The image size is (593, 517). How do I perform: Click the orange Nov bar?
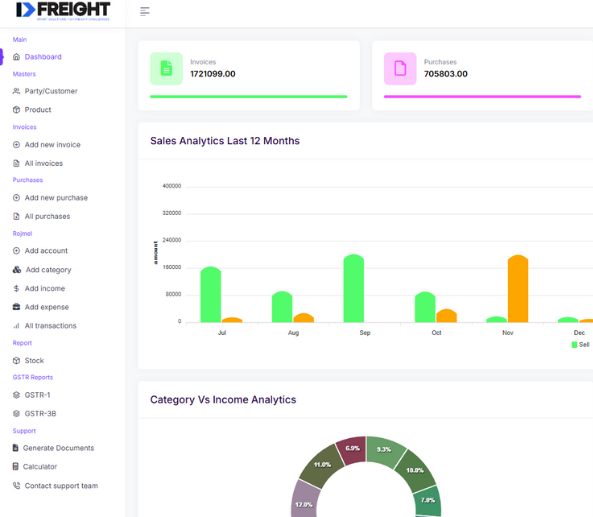click(518, 289)
